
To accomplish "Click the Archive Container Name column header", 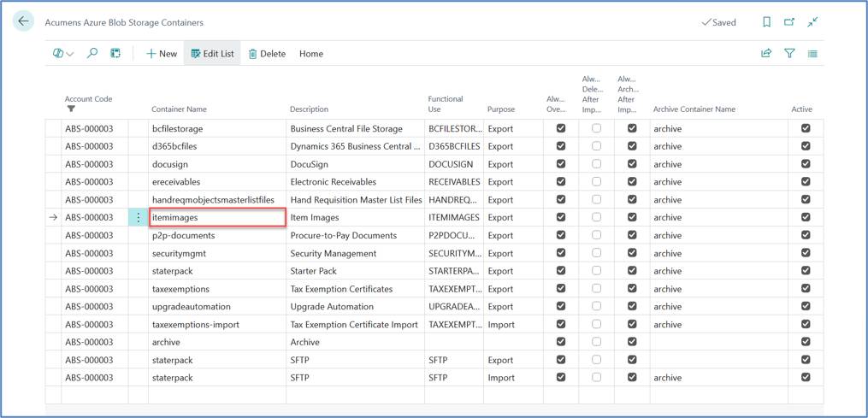I will pyautogui.click(x=694, y=109).
